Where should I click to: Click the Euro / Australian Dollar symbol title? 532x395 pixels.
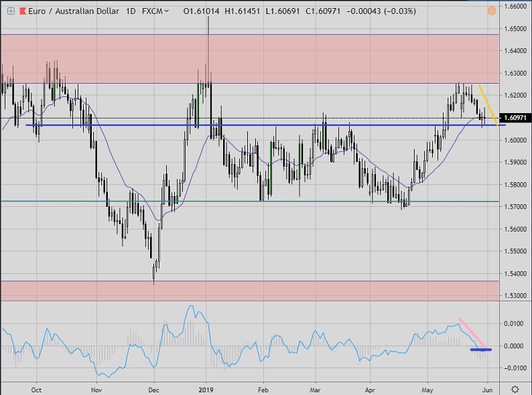point(74,11)
